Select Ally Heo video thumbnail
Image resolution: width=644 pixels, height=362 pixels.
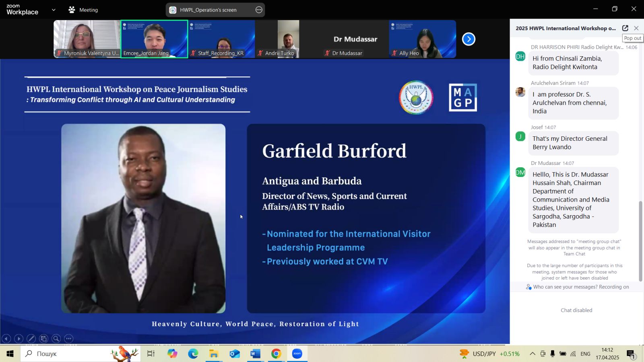(x=423, y=39)
